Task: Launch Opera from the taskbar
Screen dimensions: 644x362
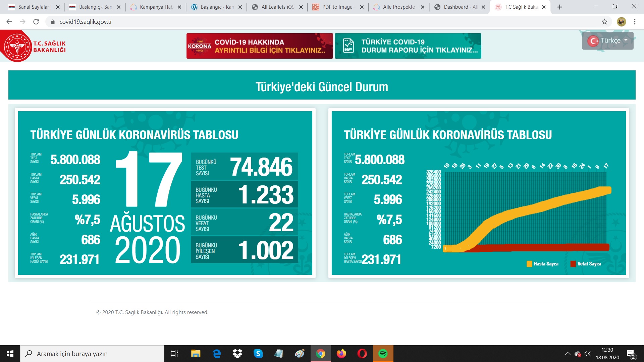Action: 362,354
